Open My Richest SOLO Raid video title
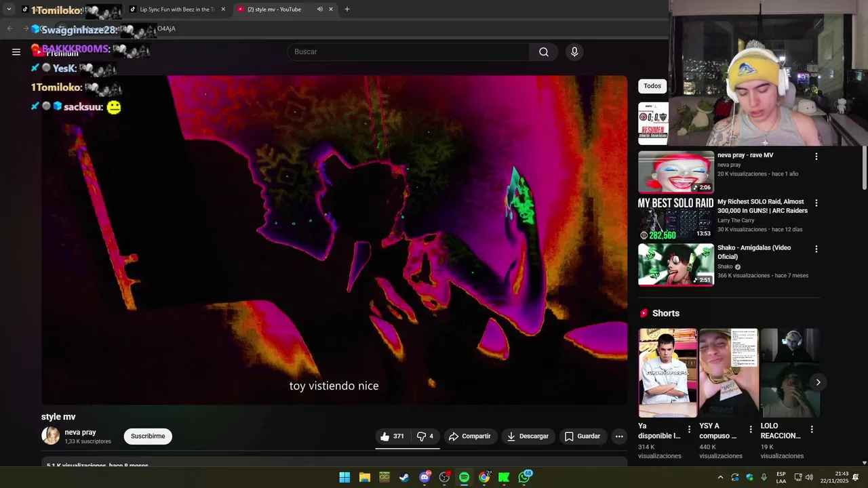Screen dimensions: 868x488 [x=763, y=206]
